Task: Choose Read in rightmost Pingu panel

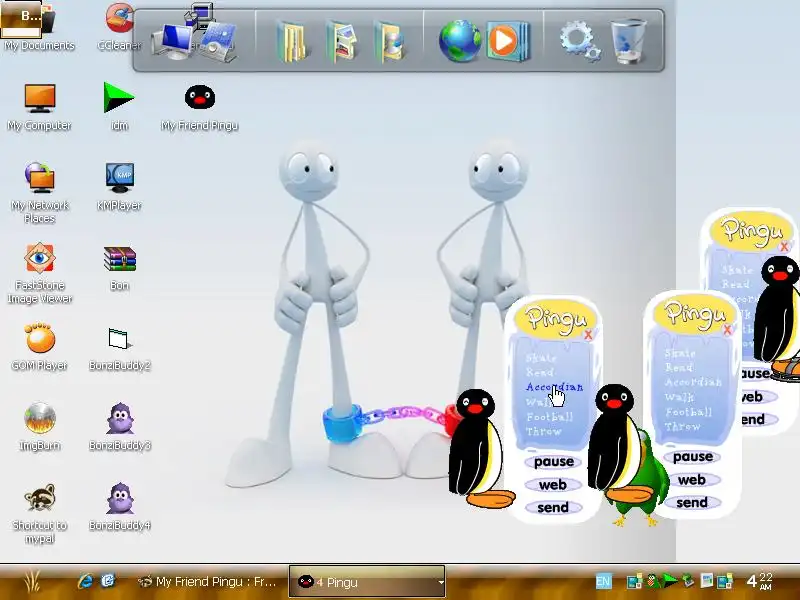Action: click(x=736, y=284)
